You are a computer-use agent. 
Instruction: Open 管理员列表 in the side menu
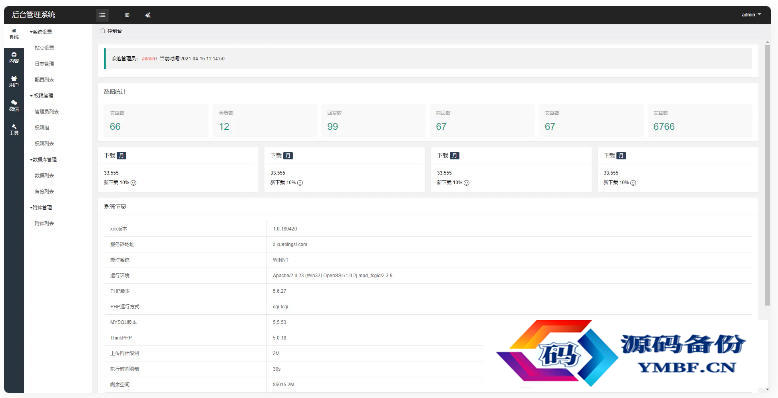coord(46,112)
